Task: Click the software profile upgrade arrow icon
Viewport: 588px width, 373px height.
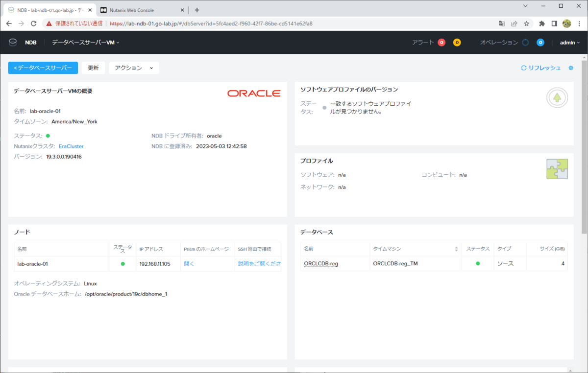Action: 557,98
